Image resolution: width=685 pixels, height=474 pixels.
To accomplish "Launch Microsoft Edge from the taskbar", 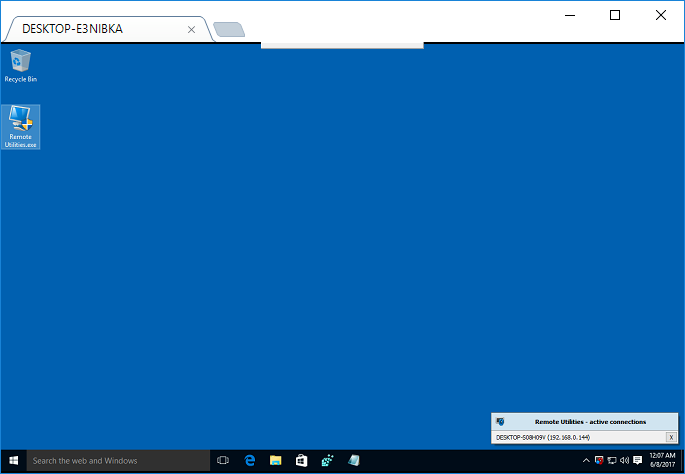I will coord(250,461).
